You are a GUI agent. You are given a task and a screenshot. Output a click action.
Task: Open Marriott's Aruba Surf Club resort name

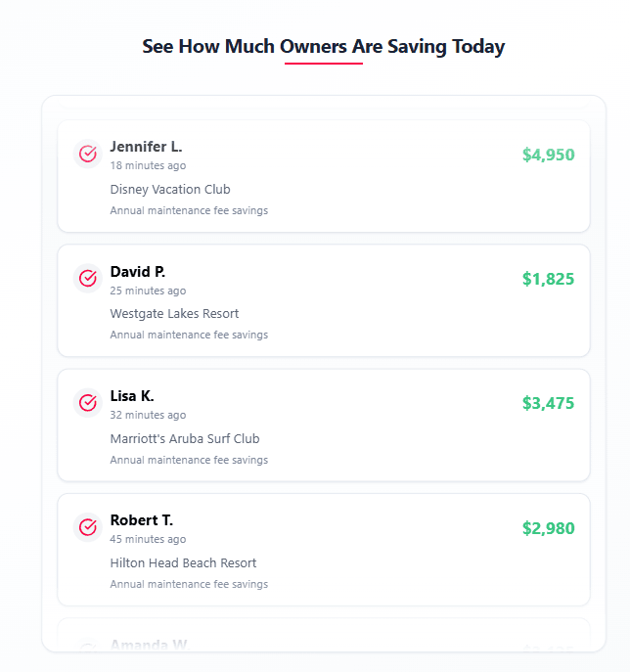pos(185,438)
